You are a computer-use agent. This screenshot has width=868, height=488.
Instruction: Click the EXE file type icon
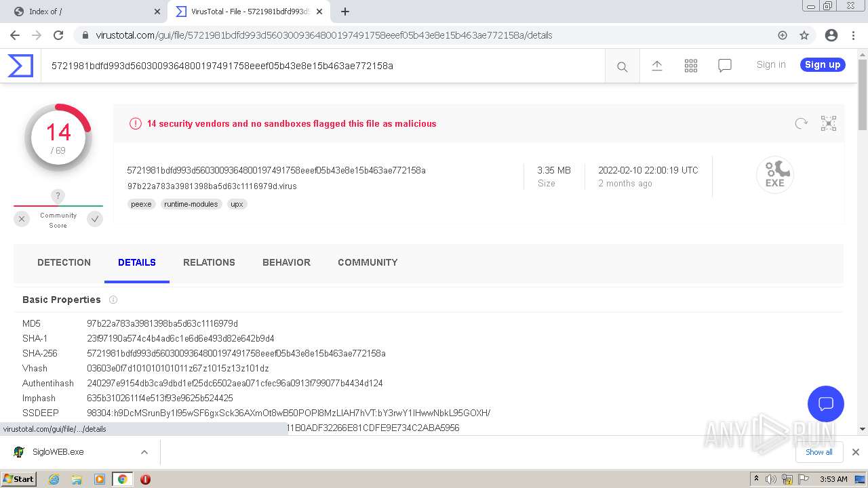pyautogui.click(x=774, y=175)
